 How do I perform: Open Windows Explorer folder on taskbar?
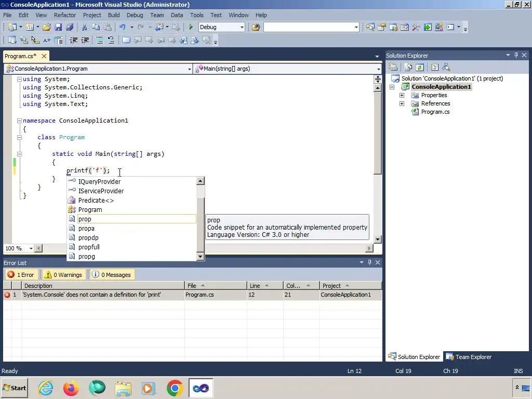click(x=123, y=388)
